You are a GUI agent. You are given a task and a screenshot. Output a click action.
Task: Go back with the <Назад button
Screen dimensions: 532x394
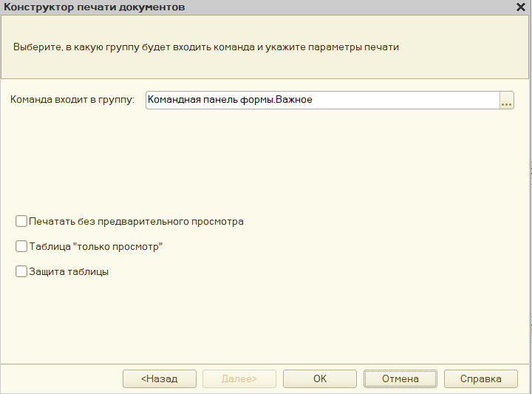(x=160, y=378)
